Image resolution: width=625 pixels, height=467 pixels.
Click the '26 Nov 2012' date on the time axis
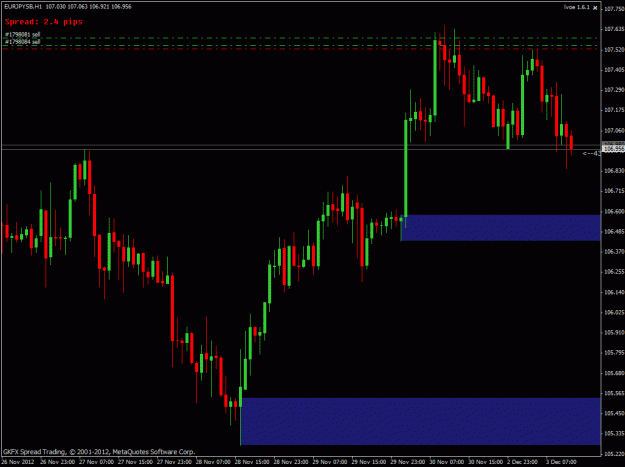[x=18, y=462]
